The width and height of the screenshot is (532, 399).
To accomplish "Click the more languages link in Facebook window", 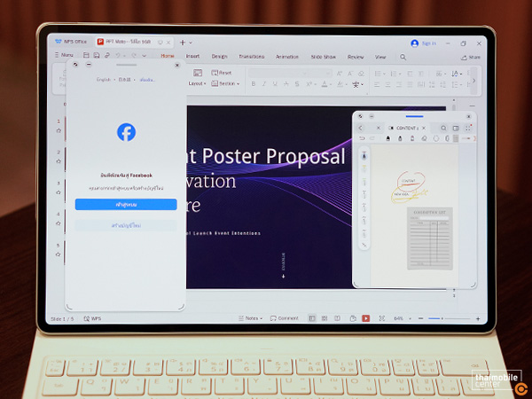I will point(147,80).
